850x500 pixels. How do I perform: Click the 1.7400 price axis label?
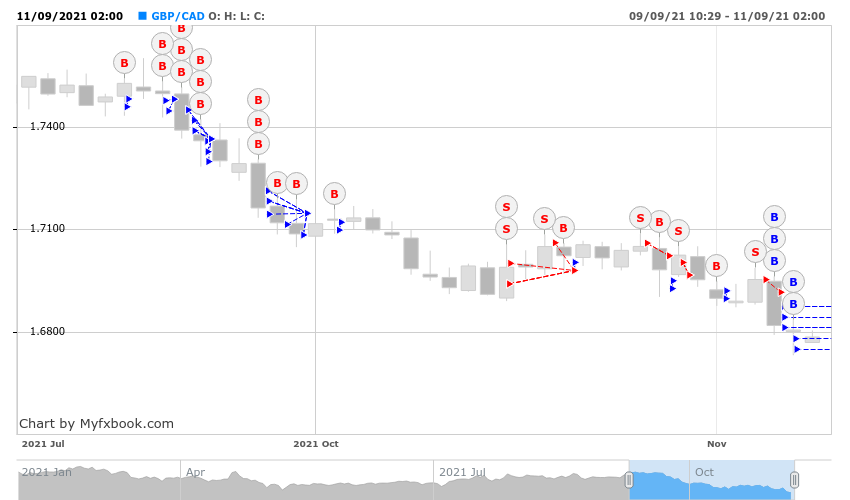(47, 126)
